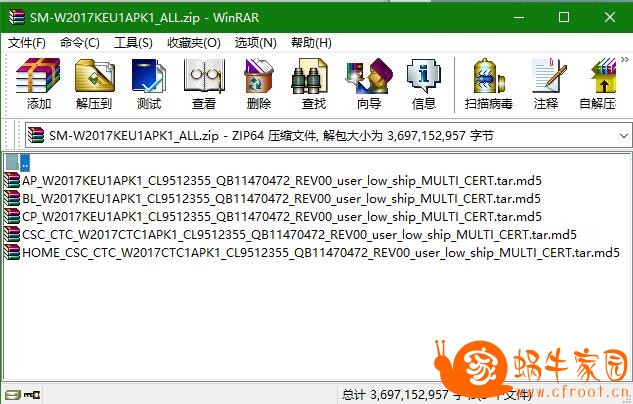The image size is (633, 404).
Task: Click the archive icon beside HOME_CSC_CTC file
Action: (x=12, y=253)
